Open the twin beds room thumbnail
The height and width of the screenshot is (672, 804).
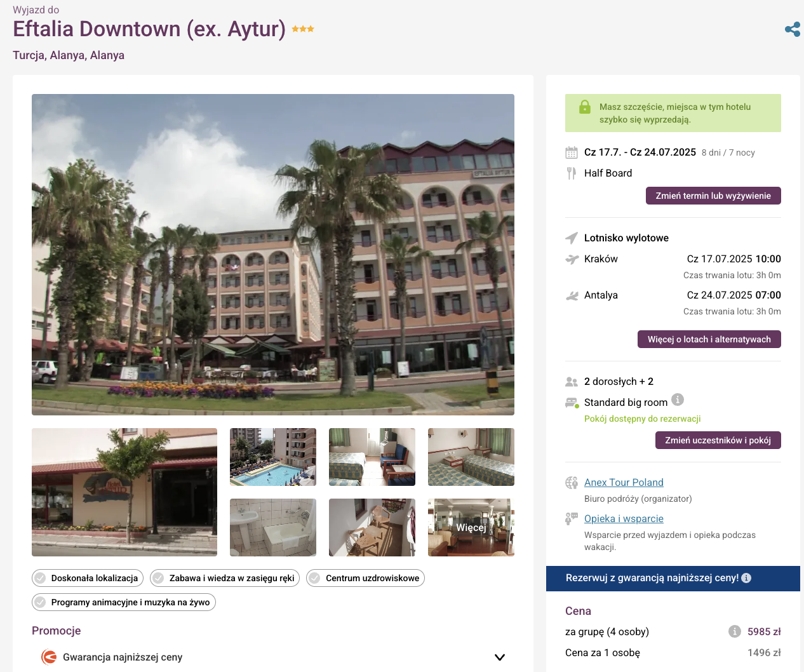click(x=471, y=457)
